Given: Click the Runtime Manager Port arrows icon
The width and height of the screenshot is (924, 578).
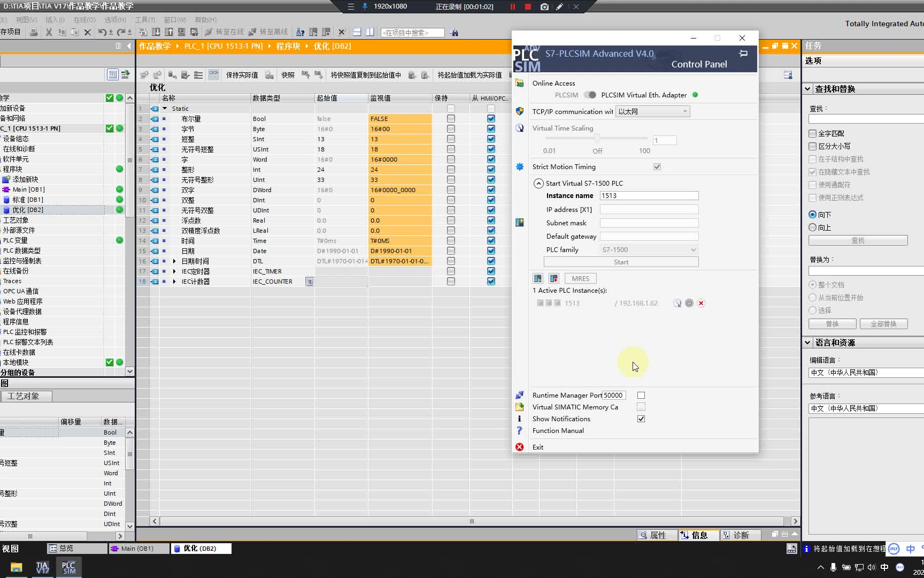Looking at the screenshot, I should pos(519,395).
